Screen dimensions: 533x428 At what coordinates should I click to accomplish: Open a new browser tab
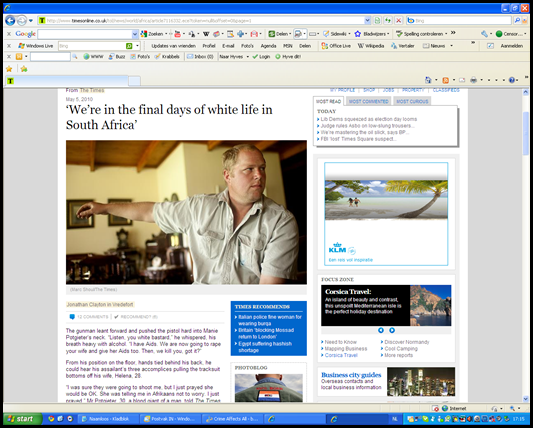point(134,81)
